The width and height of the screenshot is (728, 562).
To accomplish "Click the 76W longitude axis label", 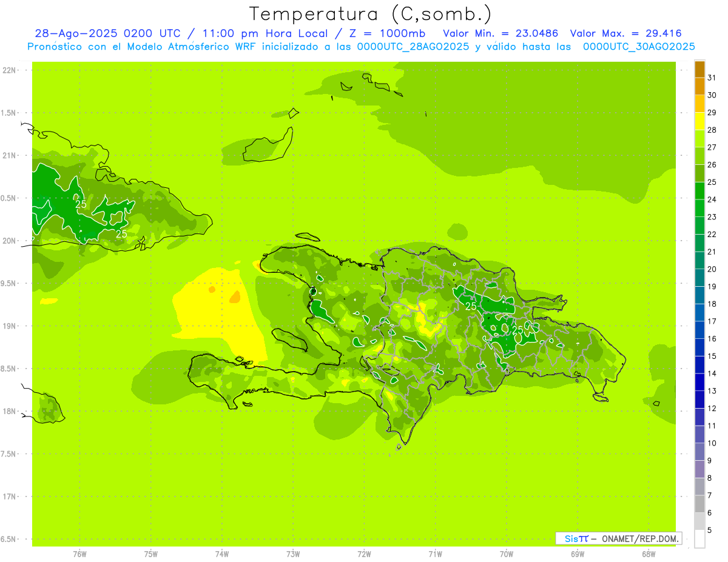I will tap(79, 554).
